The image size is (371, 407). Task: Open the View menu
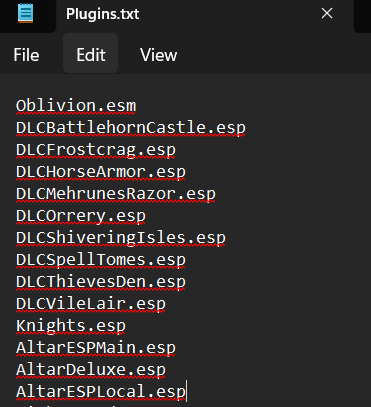click(159, 55)
